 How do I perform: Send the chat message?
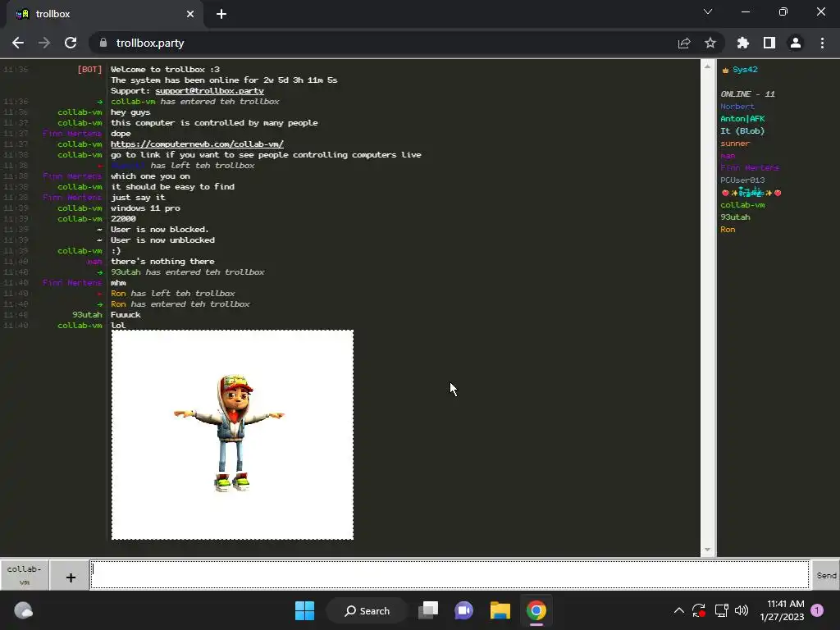(825, 575)
